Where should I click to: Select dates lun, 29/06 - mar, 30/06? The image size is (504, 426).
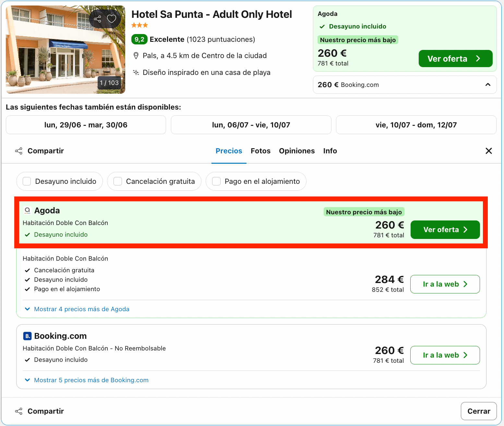coord(86,125)
